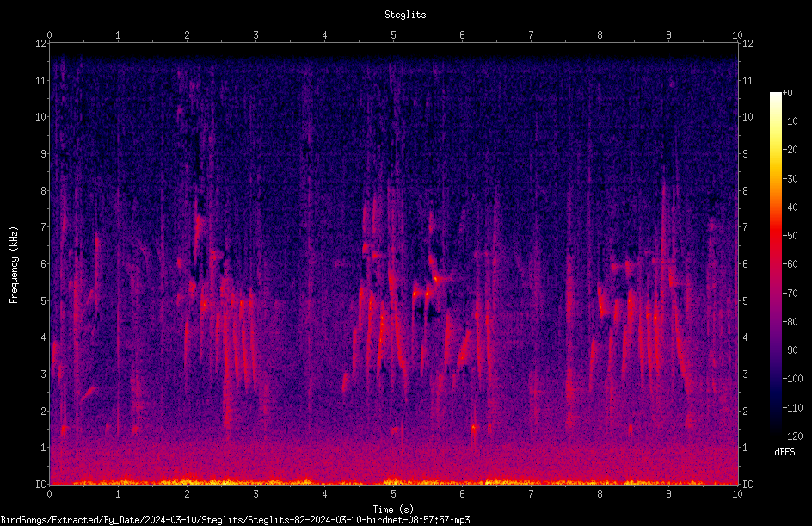Screen dimensions: 812x526
Task: Click the -100 value on the color scale
Action: pos(792,378)
